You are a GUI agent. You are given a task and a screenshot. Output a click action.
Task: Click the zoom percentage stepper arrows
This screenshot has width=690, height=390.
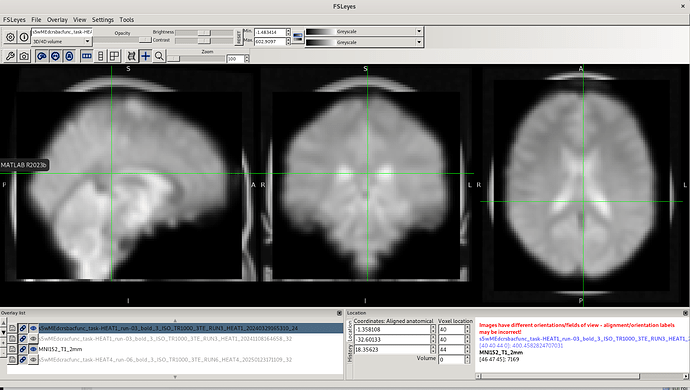tap(247, 59)
